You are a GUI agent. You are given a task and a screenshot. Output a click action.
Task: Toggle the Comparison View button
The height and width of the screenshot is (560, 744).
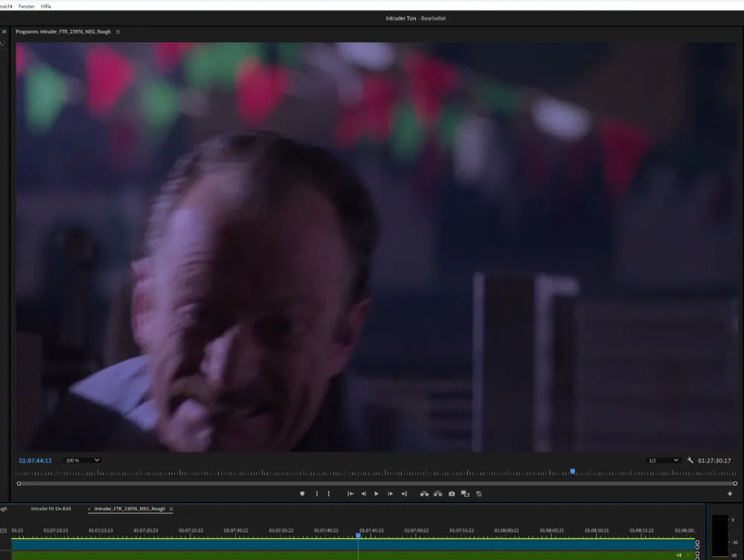pos(465,494)
